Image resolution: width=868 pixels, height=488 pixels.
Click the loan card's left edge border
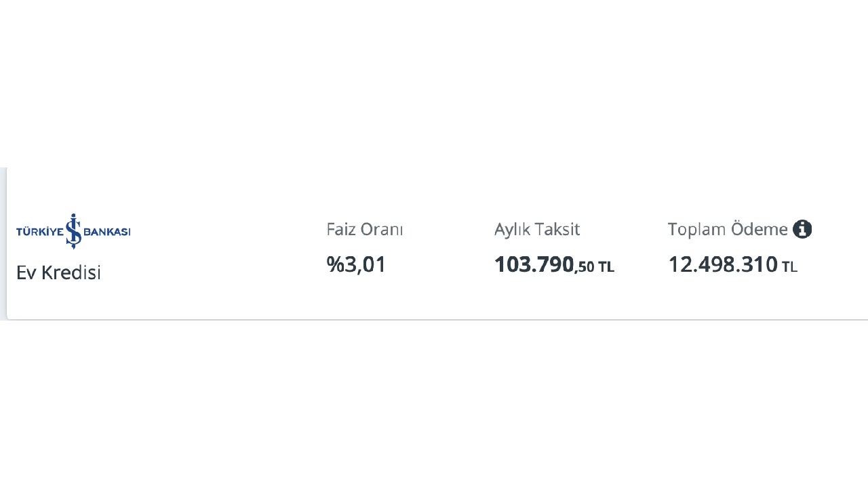tap(5, 243)
